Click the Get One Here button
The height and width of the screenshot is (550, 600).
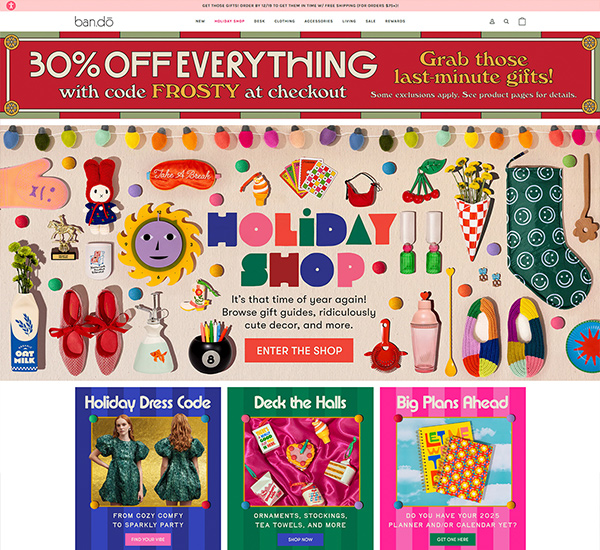(x=453, y=539)
